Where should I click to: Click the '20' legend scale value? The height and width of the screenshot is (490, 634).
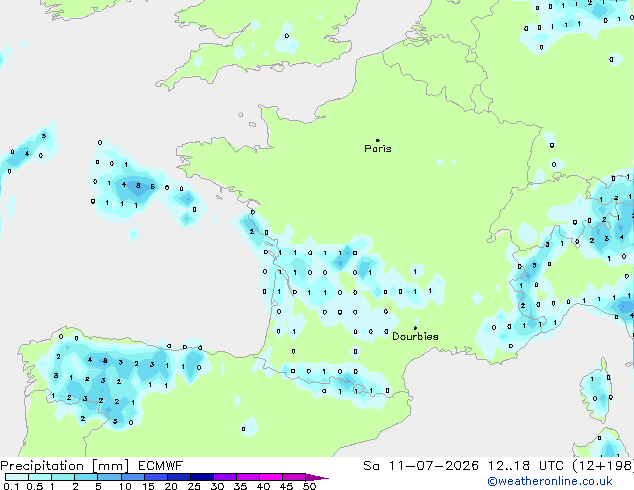tap(171, 486)
